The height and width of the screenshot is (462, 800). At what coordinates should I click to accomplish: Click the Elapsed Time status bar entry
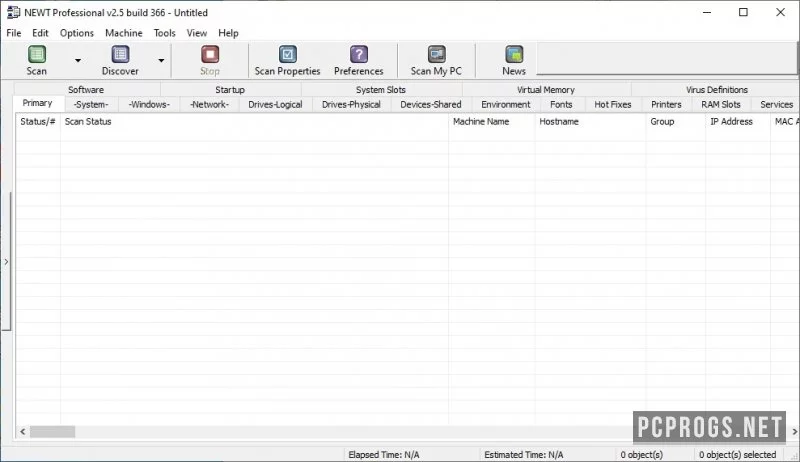pos(384,455)
